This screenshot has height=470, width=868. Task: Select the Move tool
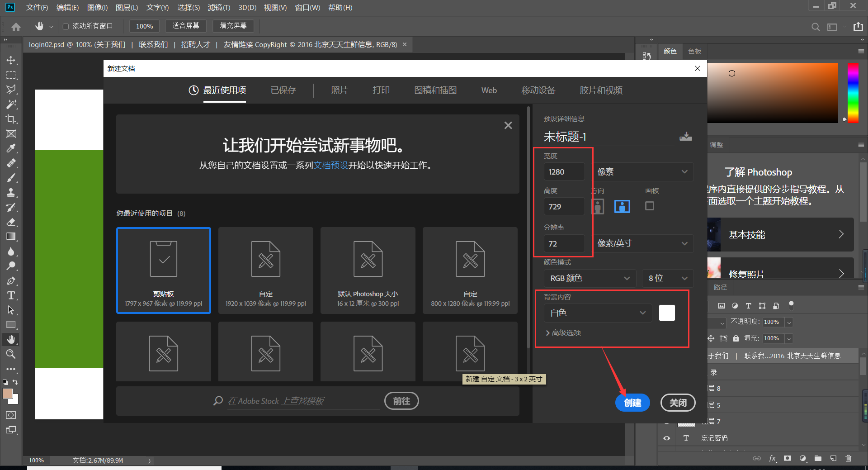click(11, 60)
